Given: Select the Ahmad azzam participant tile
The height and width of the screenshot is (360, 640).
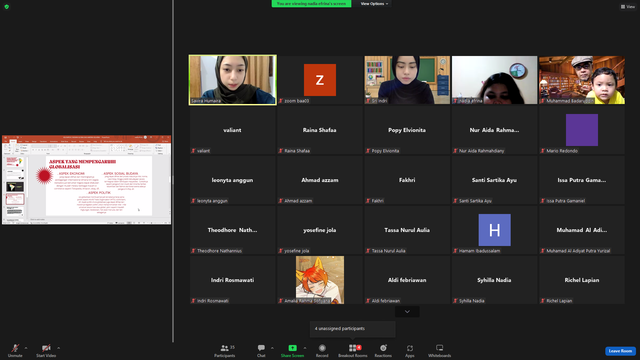Looking at the screenshot, I should pos(320,180).
